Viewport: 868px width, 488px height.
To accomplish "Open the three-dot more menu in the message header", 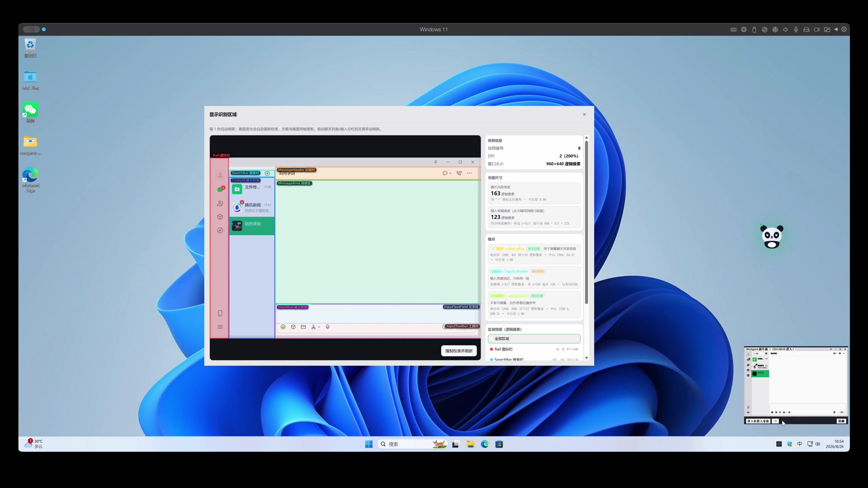I will 469,173.
